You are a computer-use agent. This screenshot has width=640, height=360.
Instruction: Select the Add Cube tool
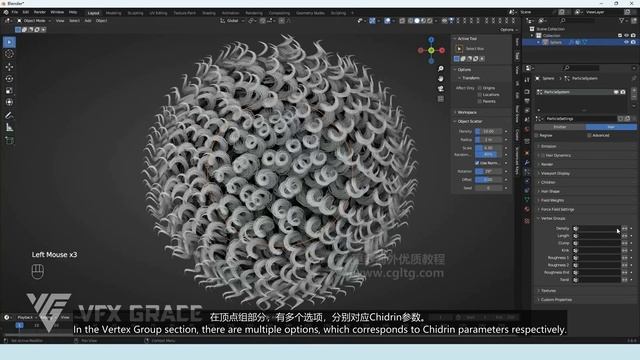(9, 140)
